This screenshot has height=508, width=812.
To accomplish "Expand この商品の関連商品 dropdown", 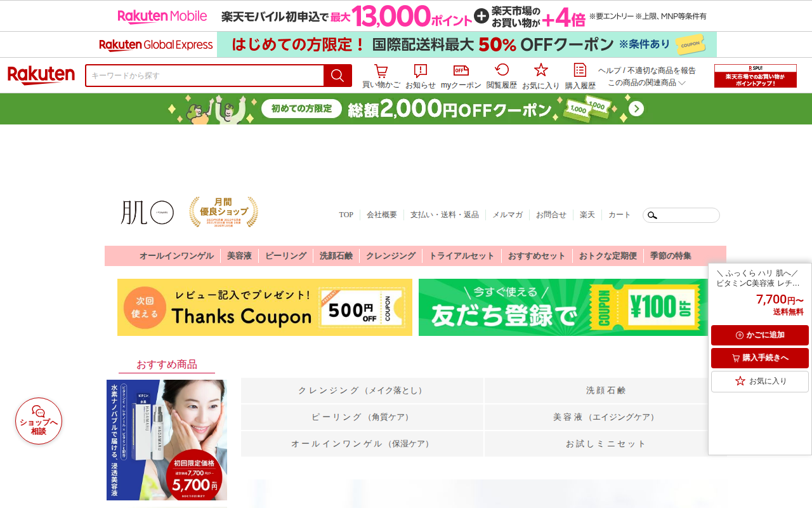I will tap(647, 83).
